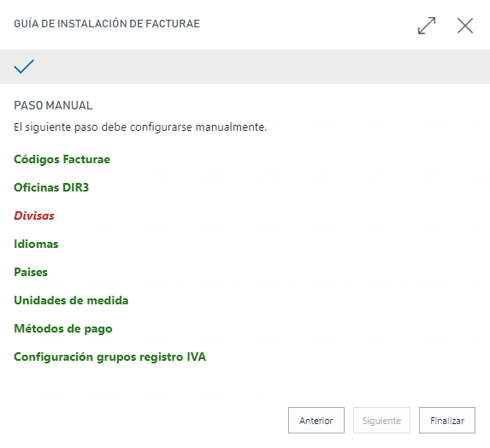Viewport: 490px width, 448px height.
Task: Finish the wizard with Finalizar
Action: click(447, 420)
